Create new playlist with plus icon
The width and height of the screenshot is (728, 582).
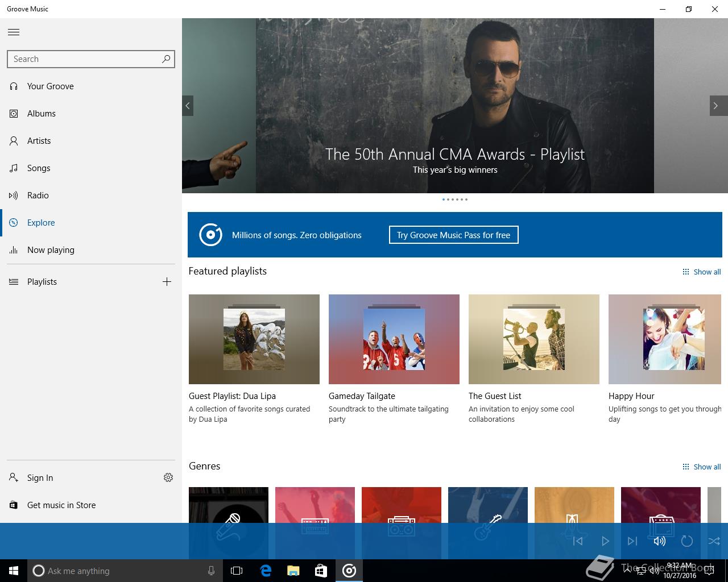click(167, 282)
